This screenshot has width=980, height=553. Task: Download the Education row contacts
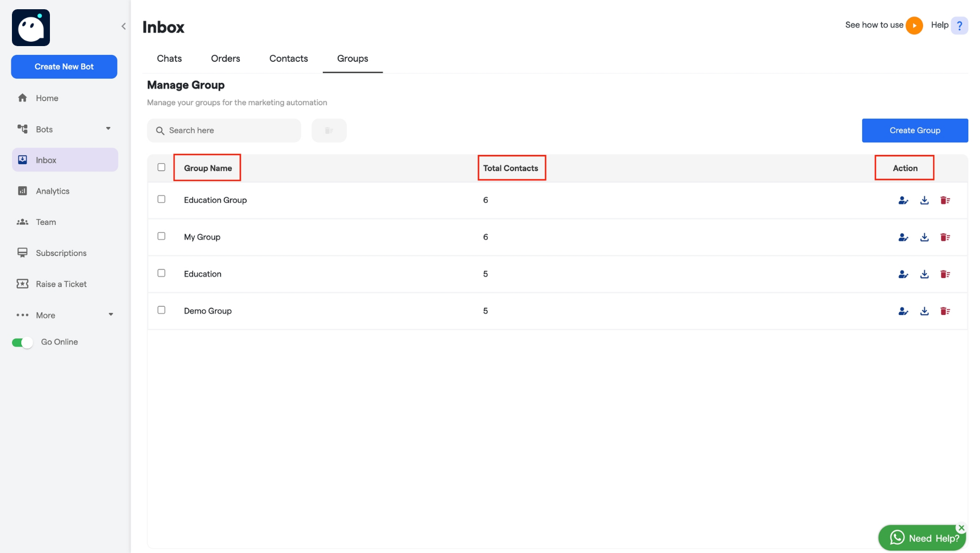click(x=924, y=274)
